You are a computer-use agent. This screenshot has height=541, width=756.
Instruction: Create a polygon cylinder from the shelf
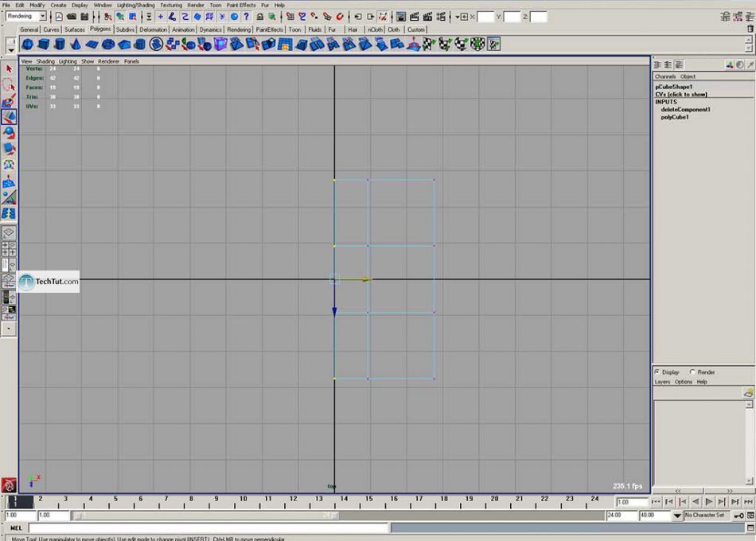pyautogui.click(x=61, y=45)
